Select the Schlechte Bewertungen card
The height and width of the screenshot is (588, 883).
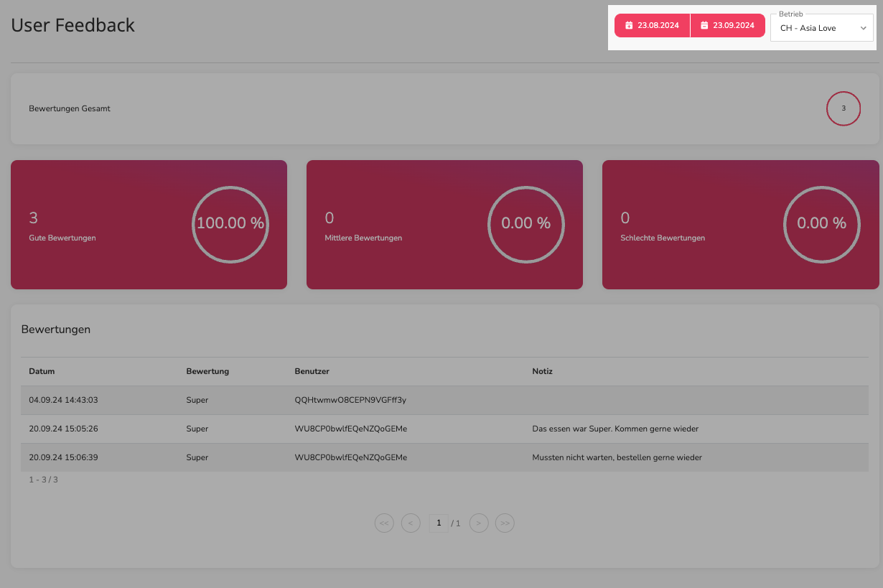740,225
